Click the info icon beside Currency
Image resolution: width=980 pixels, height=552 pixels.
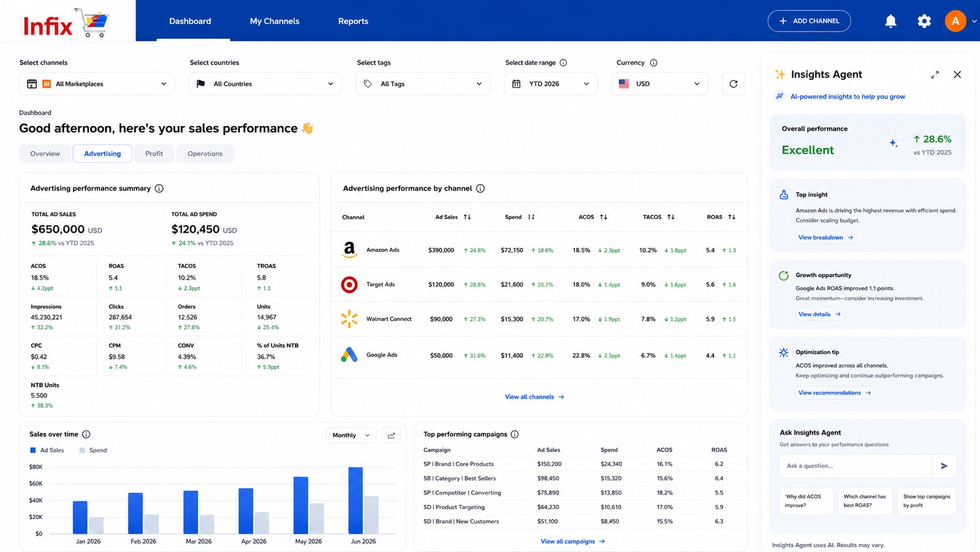(x=654, y=63)
